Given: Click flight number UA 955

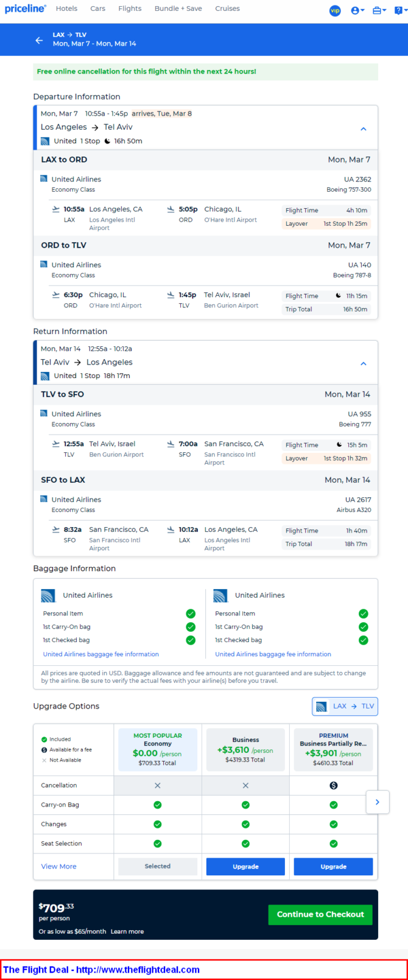Looking at the screenshot, I should (359, 414).
